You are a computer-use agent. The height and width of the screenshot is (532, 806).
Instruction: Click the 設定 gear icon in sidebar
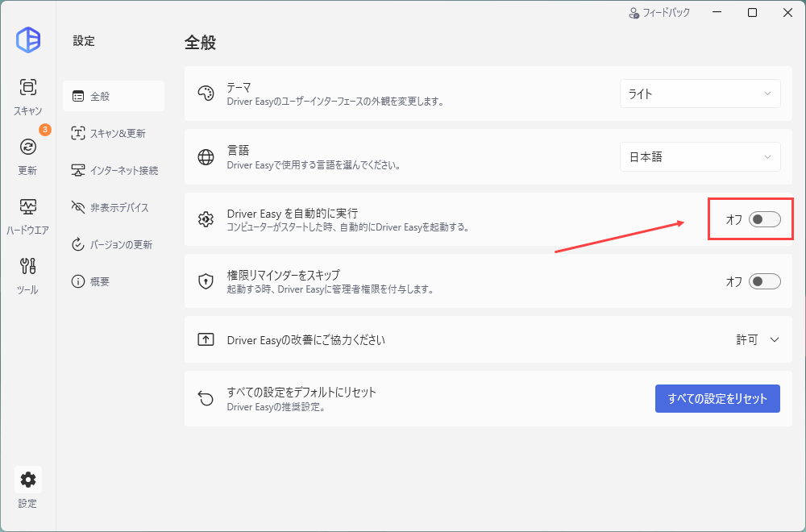pyautogui.click(x=27, y=480)
